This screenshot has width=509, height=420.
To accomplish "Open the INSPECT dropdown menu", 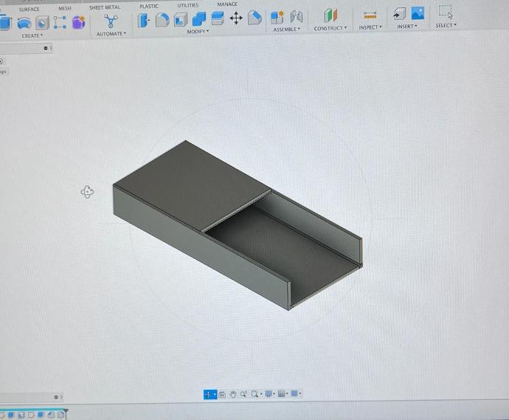I will [370, 27].
